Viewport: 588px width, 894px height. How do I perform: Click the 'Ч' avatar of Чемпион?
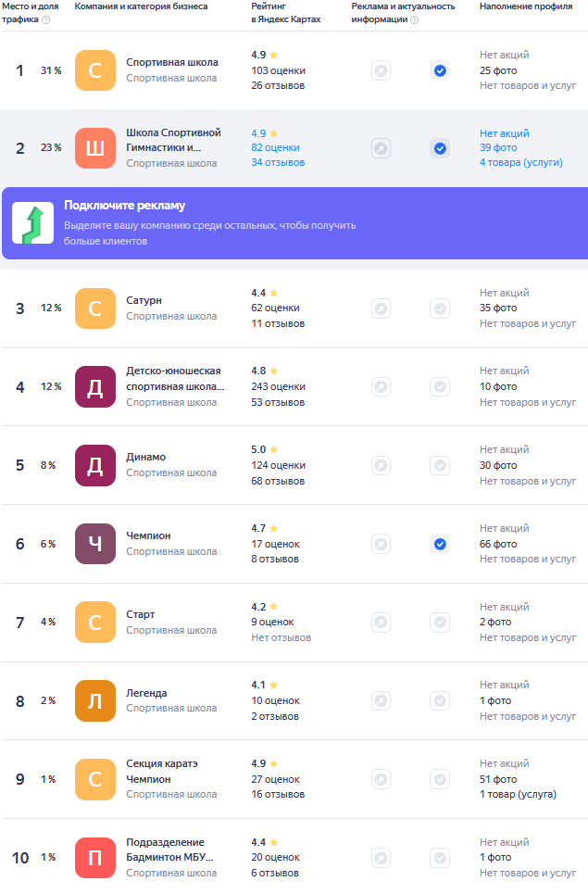coord(95,544)
